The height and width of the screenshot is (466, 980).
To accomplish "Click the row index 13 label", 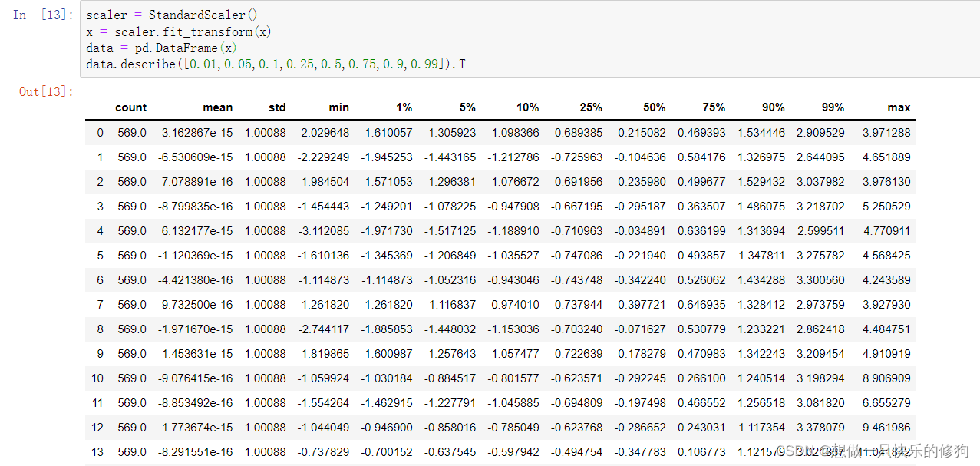I will coord(97,451).
